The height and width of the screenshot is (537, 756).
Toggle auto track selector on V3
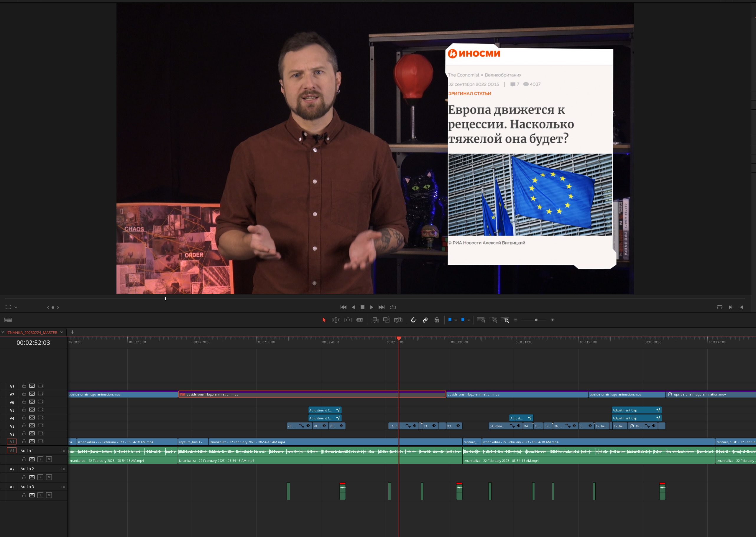coord(32,426)
